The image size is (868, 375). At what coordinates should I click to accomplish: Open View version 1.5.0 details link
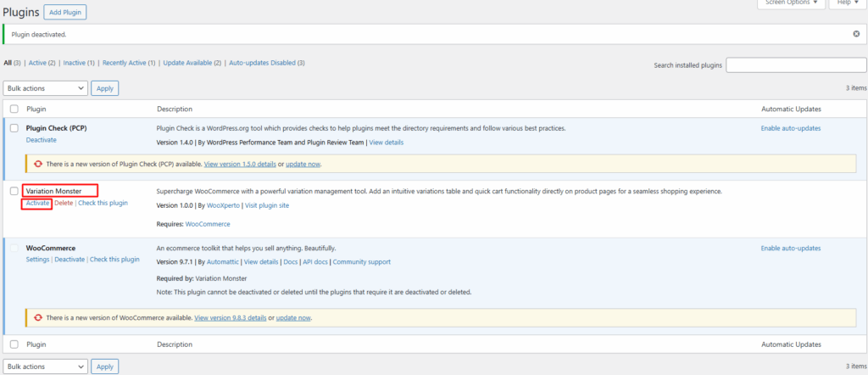pos(240,165)
